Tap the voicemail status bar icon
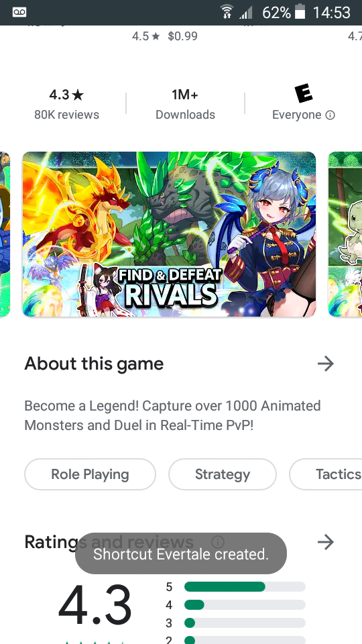This screenshot has width=362, height=644. pyautogui.click(x=19, y=12)
